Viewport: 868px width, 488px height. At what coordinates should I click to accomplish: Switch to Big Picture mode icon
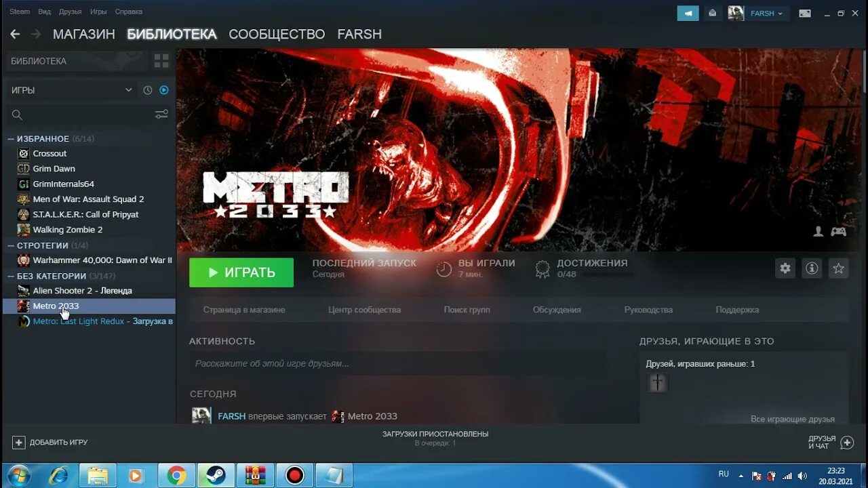pos(805,13)
